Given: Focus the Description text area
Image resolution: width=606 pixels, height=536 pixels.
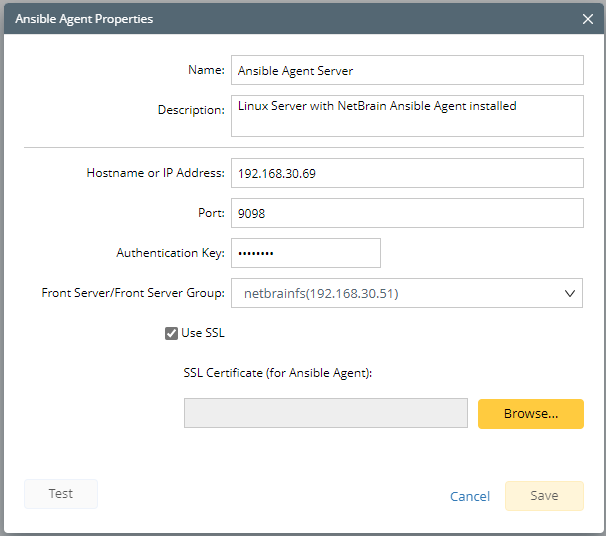Looking at the screenshot, I should click(x=406, y=115).
